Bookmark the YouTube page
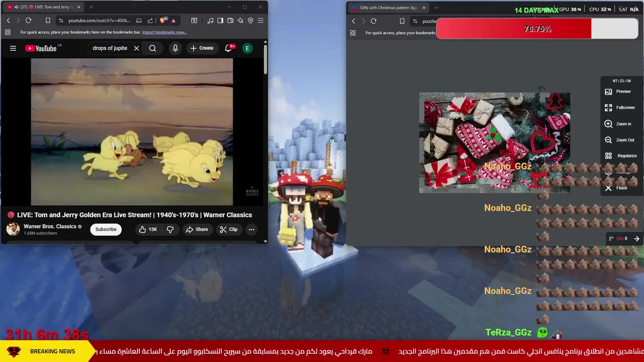The width and height of the screenshot is (644, 362). 48,21
